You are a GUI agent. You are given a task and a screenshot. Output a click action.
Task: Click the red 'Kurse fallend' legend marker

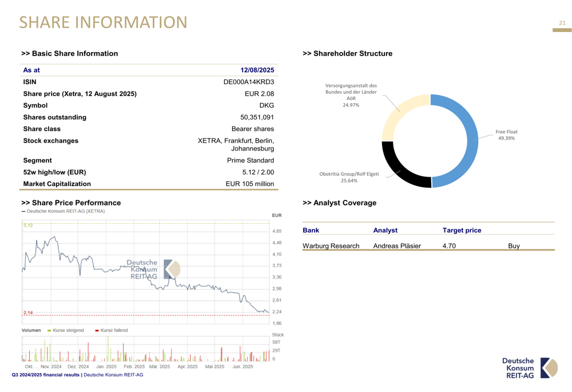tap(97, 330)
